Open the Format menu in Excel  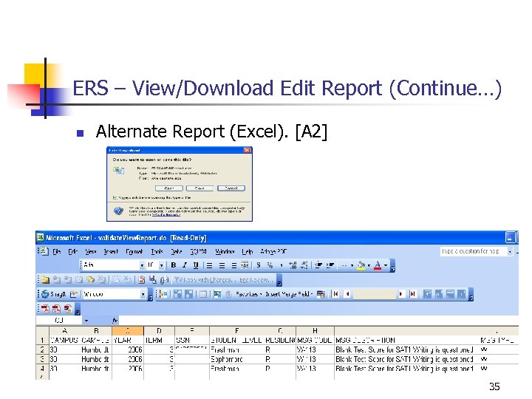click(134, 252)
